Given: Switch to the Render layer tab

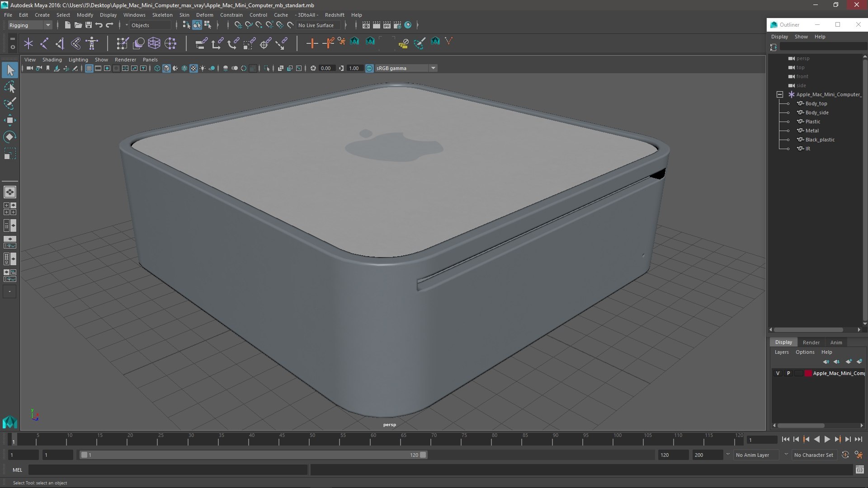Looking at the screenshot, I should 811,343.
